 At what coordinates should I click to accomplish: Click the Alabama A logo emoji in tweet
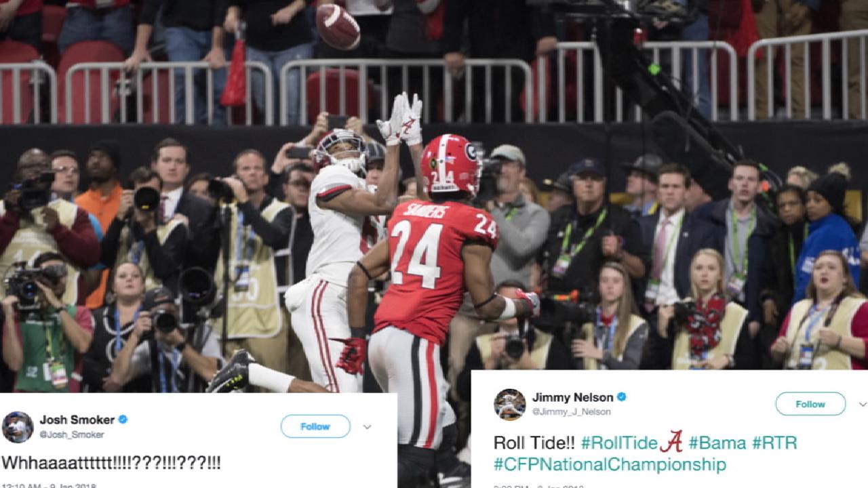[671, 443]
